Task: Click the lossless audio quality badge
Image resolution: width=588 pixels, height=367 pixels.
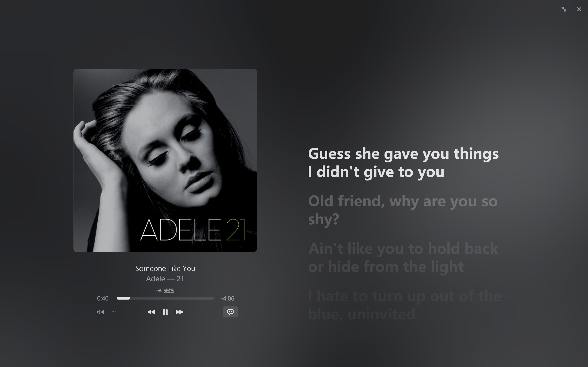Action: (165, 291)
